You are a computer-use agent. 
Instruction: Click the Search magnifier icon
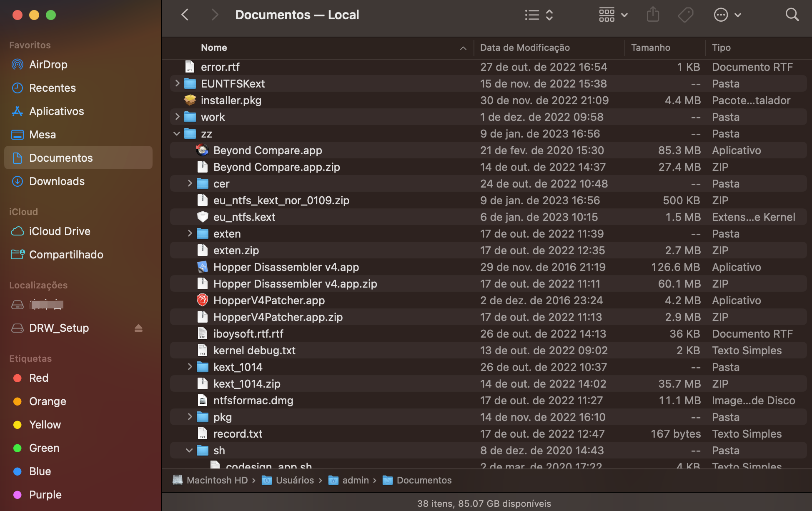click(792, 15)
